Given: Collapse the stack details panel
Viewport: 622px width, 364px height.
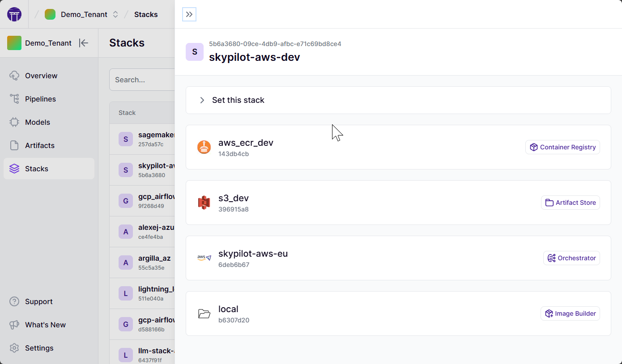Looking at the screenshot, I should (x=189, y=14).
